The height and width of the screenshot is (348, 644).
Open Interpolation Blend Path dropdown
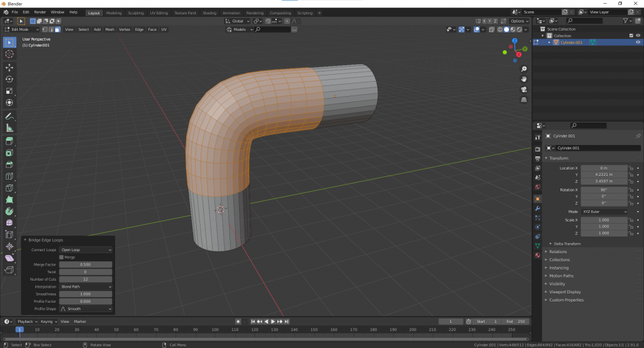click(86, 287)
